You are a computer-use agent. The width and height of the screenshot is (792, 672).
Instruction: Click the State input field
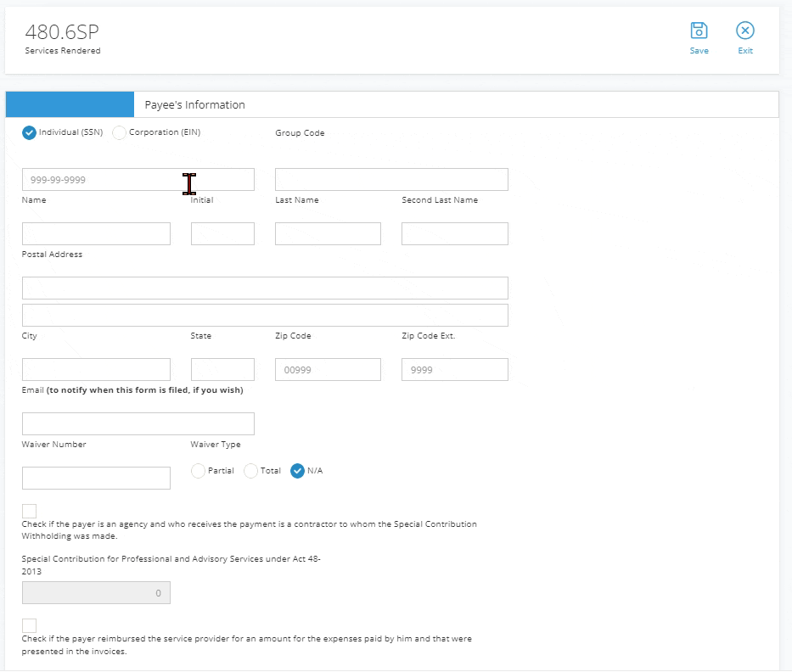222,370
